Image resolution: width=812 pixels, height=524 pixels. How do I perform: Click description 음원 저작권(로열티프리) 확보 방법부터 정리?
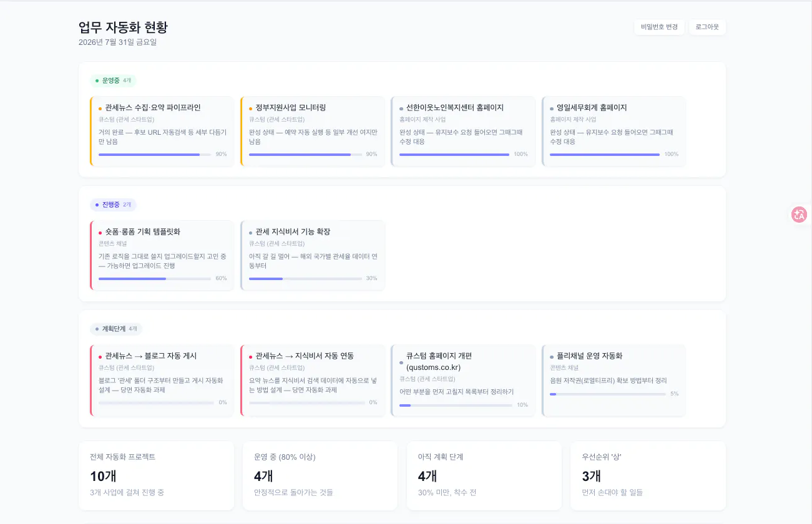(609, 381)
